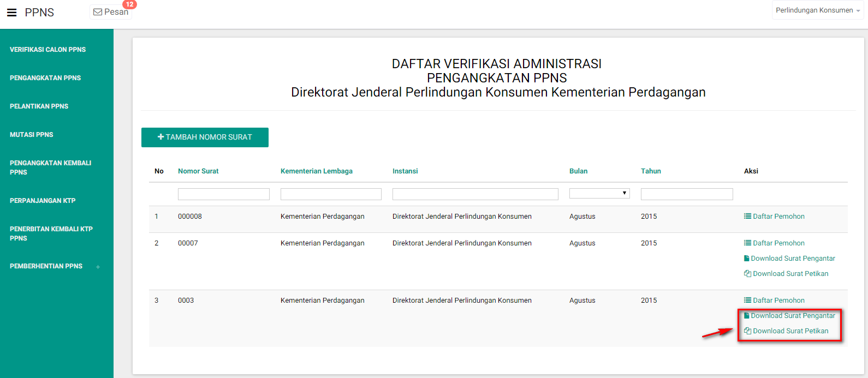868x378 pixels.
Task: Click the plus icon on Tambah Nomor Surat
Action: (x=160, y=137)
